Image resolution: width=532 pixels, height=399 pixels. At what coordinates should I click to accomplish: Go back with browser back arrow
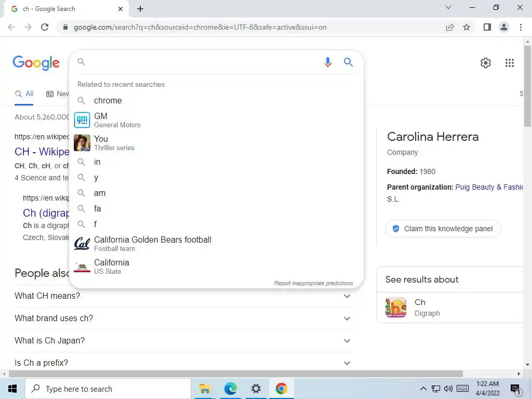point(11,27)
